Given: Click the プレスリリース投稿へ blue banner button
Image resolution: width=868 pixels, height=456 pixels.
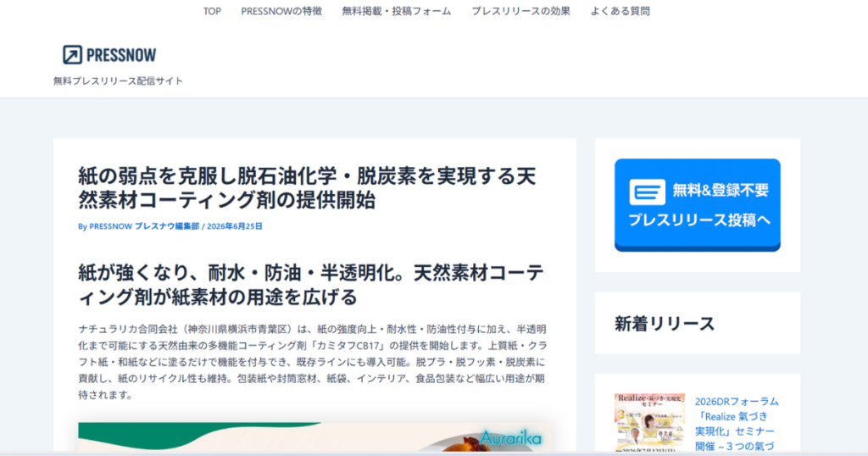Looking at the screenshot, I should pyautogui.click(x=698, y=205).
